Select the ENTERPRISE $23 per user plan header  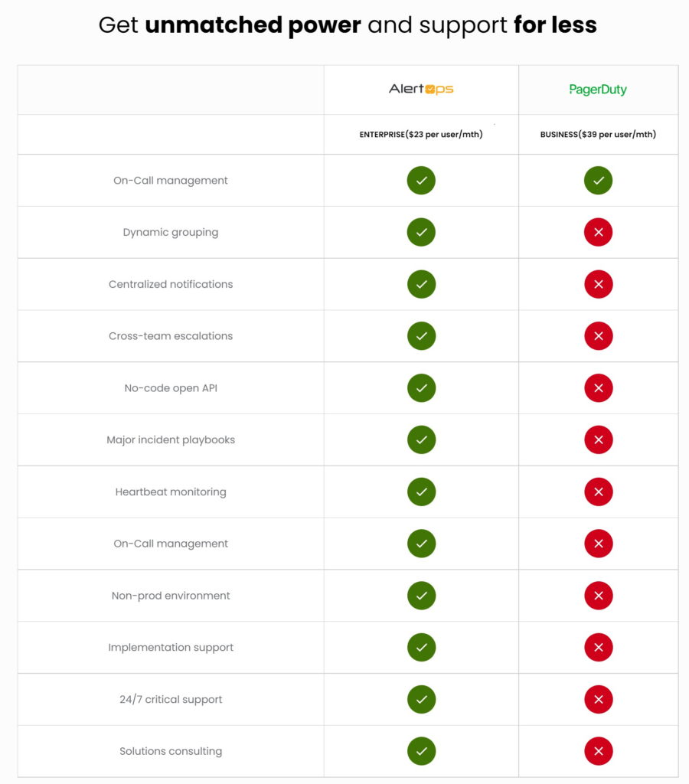point(421,134)
